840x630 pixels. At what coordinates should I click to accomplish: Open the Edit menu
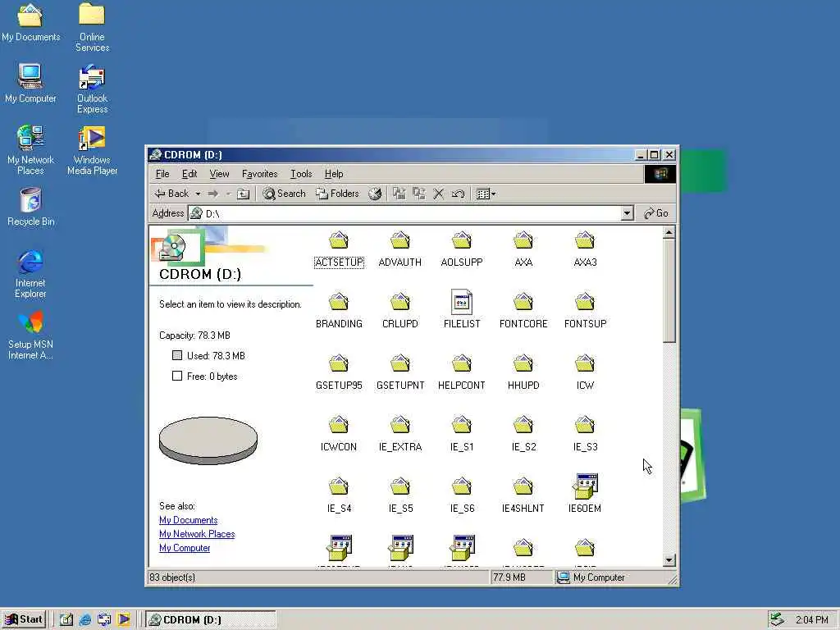click(x=189, y=174)
